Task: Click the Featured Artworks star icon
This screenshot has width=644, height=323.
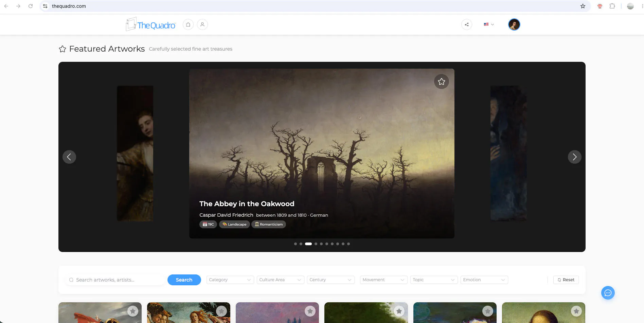Action: 62,49
